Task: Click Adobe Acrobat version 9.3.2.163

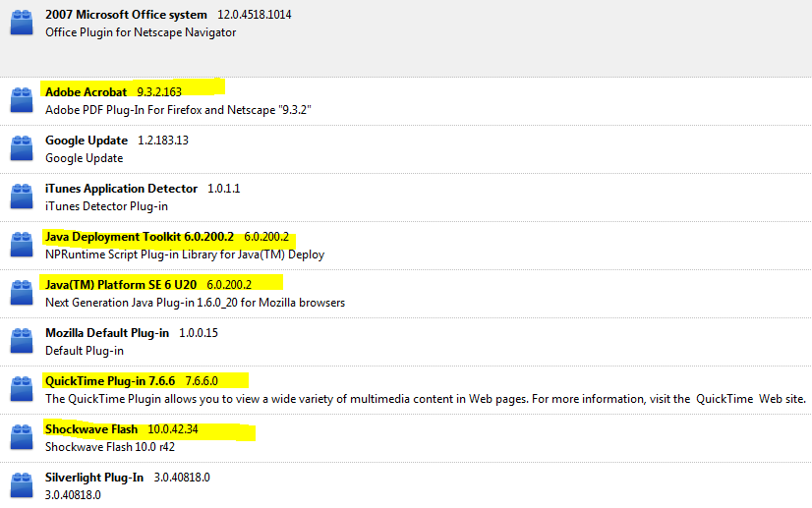Action: click(x=159, y=92)
